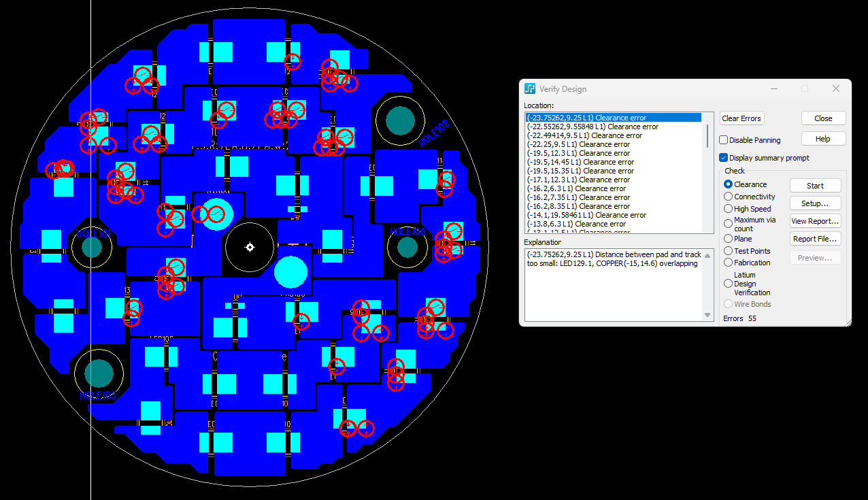Click the Location list scrollbar thumb
The height and width of the screenshot is (500, 868).
click(x=707, y=135)
